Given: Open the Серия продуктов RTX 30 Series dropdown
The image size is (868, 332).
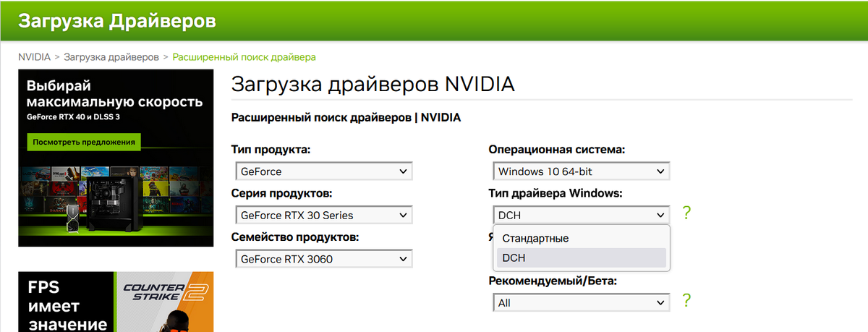Looking at the screenshot, I should pos(323,215).
